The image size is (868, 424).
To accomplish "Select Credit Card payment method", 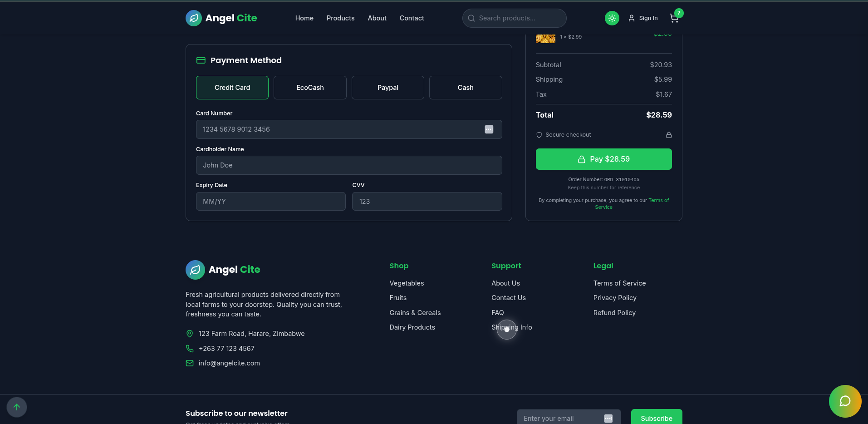I will coord(232,88).
